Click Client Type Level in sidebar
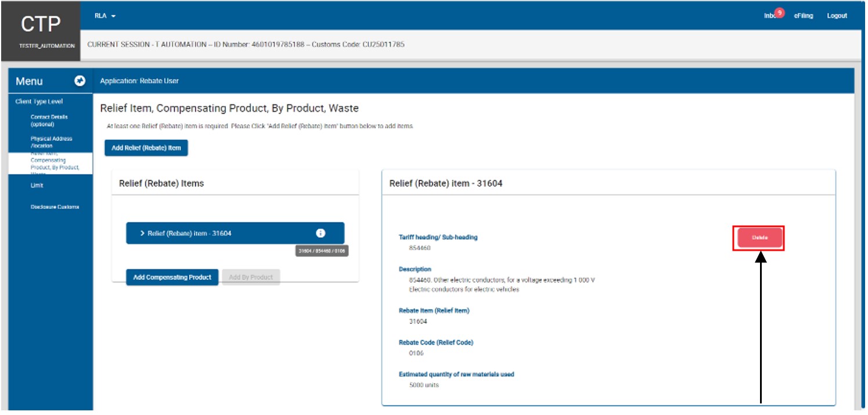Image resolution: width=868 pixels, height=415 pixels. 39,102
